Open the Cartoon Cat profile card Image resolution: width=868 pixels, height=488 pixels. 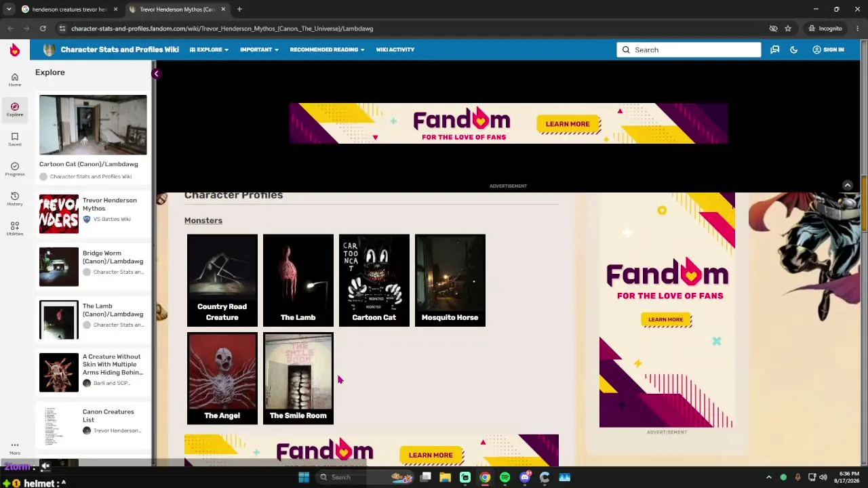click(374, 280)
